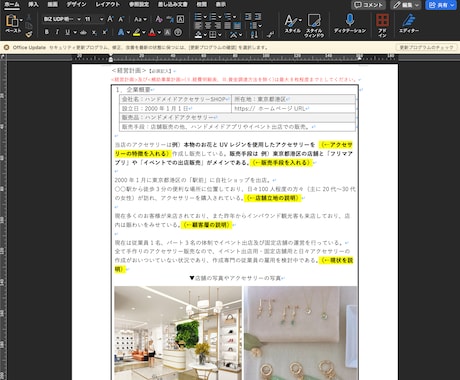Image resolution: width=460 pixels, height=380 pixels.
Task: Toggle Italic formatting
Action: (x=57, y=32)
